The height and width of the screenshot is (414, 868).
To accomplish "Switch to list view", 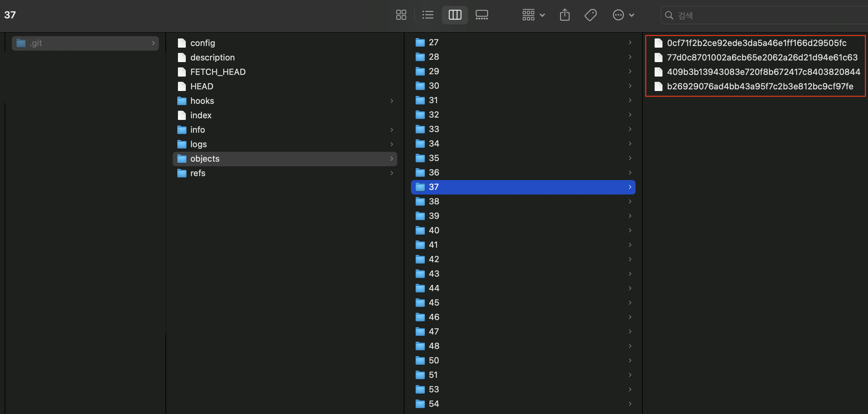I will pos(427,15).
